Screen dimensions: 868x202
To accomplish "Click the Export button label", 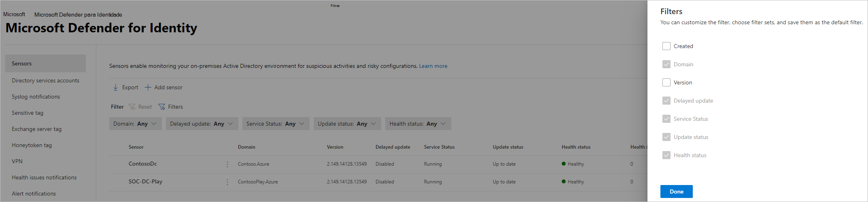I will click(130, 87).
